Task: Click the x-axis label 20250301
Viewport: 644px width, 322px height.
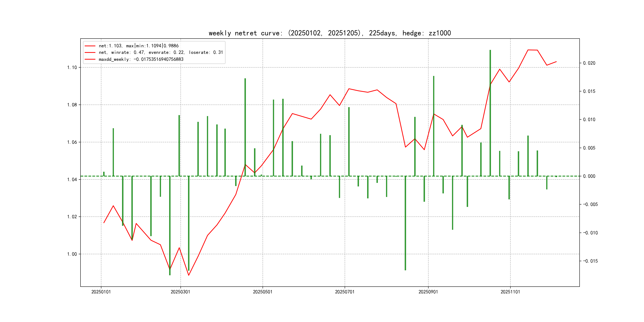Action: [180, 292]
